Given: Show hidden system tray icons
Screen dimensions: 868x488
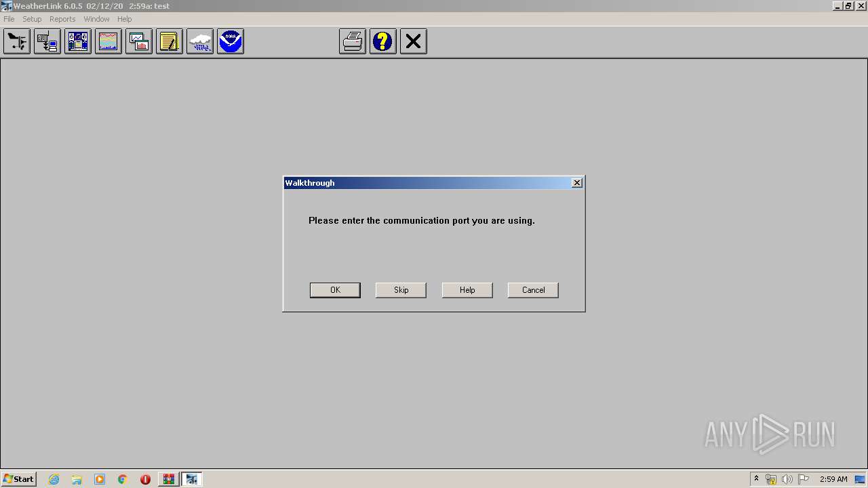Looking at the screenshot, I should (756, 479).
